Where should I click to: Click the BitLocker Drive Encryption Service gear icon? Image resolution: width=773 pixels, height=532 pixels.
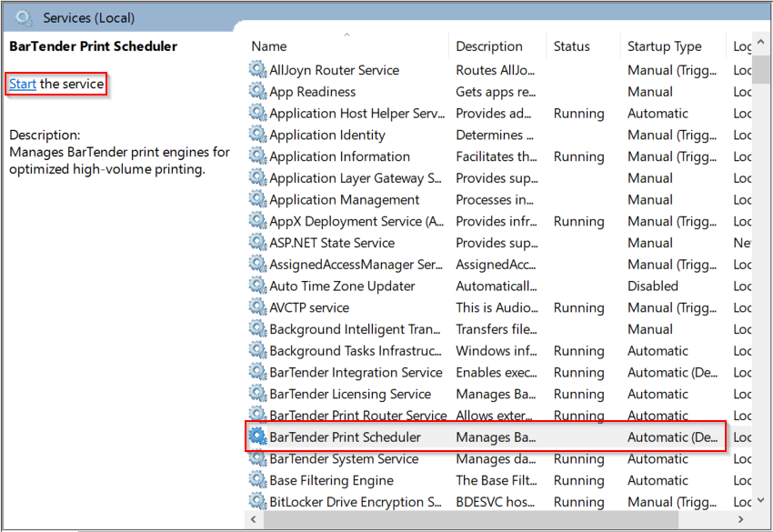[258, 501]
